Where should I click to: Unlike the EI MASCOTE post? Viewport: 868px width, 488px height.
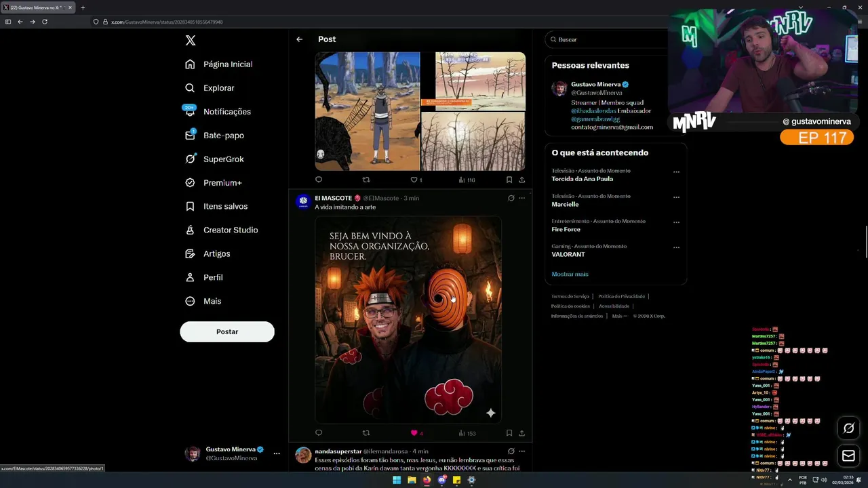pyautogui.click(x=416, y=433)
